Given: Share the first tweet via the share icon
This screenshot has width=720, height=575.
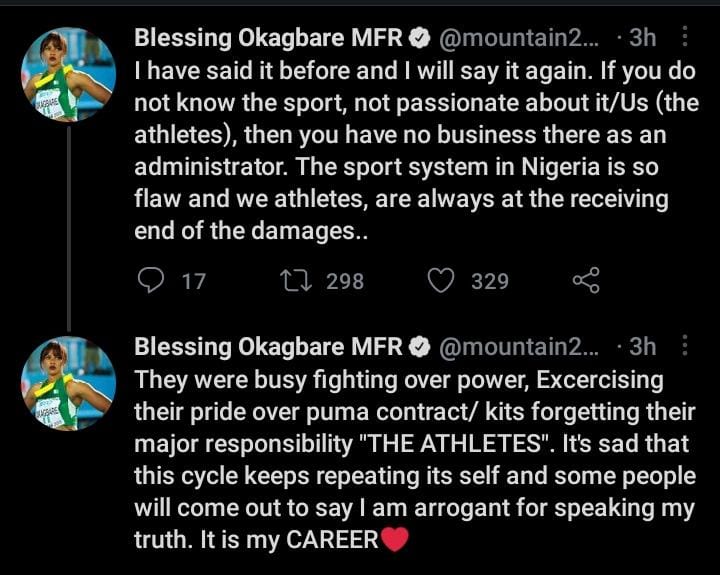Looking at the screenshot, I should [586, 280].
